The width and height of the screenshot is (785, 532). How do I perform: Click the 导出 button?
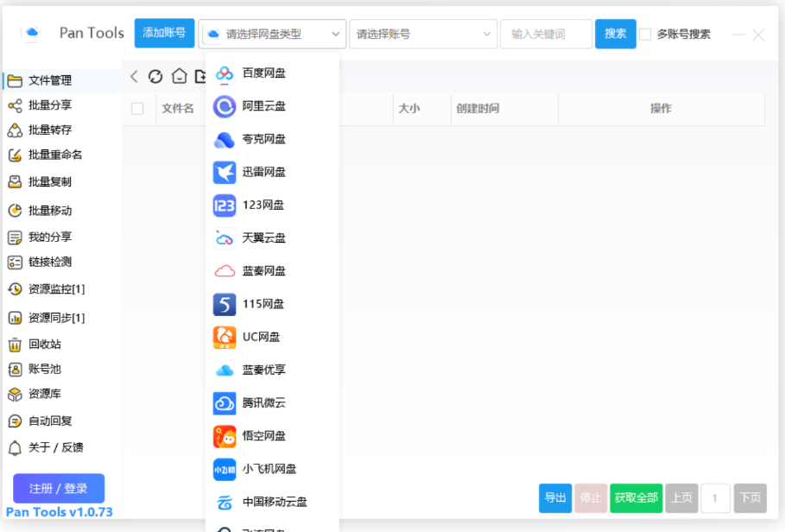tap(555, 498)
